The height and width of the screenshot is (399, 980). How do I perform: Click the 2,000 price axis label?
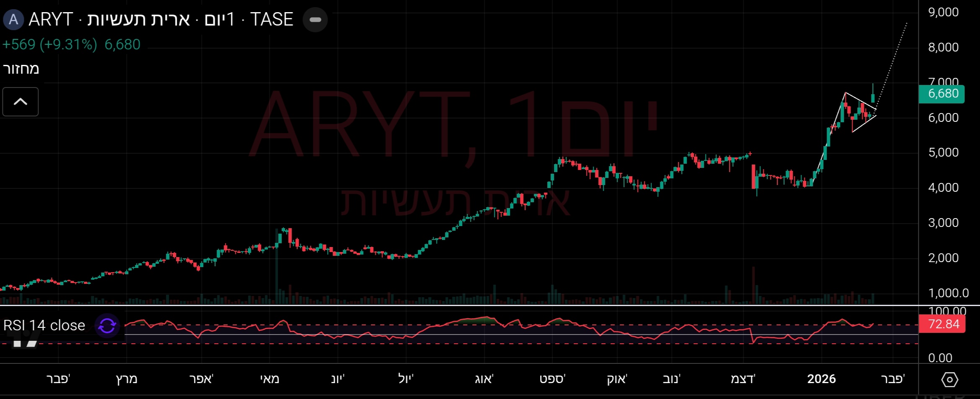coord(944,258)
